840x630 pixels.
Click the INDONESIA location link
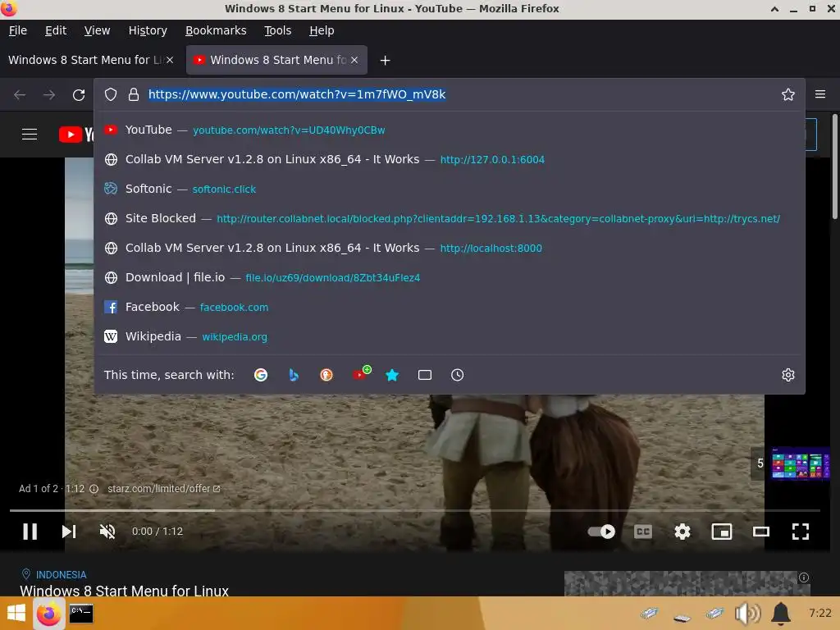pos(61,575)
